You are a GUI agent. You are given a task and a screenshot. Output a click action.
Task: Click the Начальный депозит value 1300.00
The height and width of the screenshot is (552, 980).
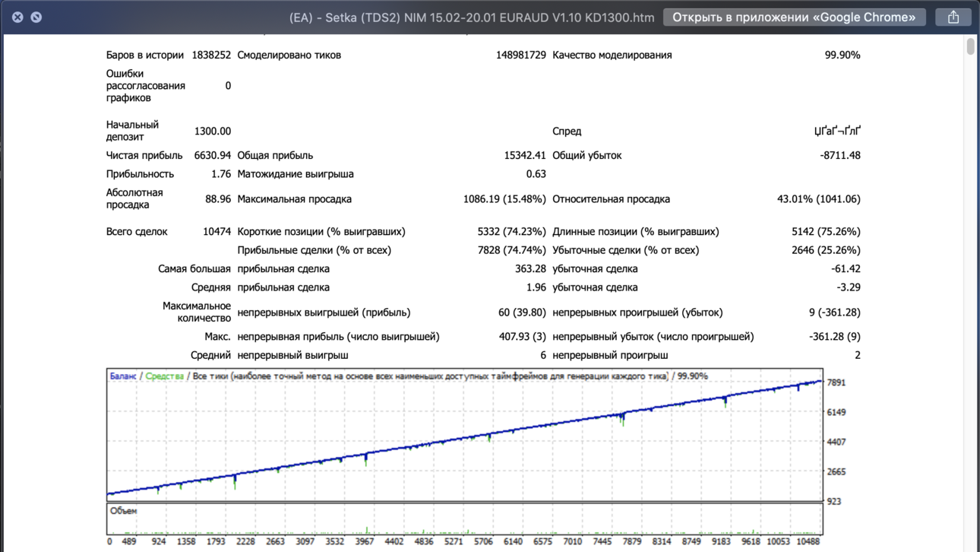(x=213, y=131)
